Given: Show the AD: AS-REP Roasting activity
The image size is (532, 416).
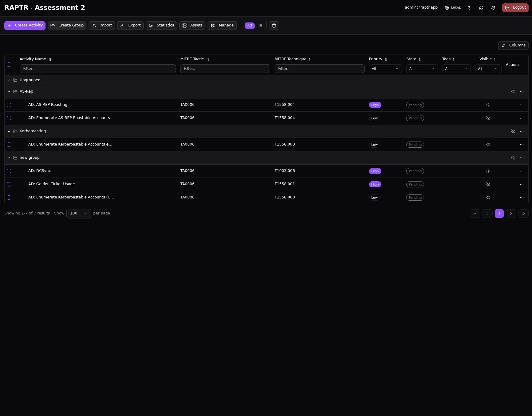Looking at the screenshot, I should pyautogui.click(x=488, y=105).
